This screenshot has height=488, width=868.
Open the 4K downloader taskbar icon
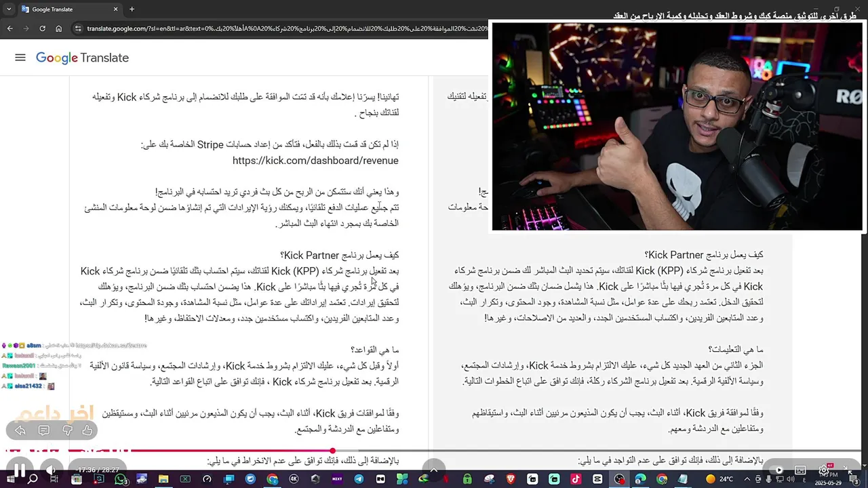click(294, 479)
